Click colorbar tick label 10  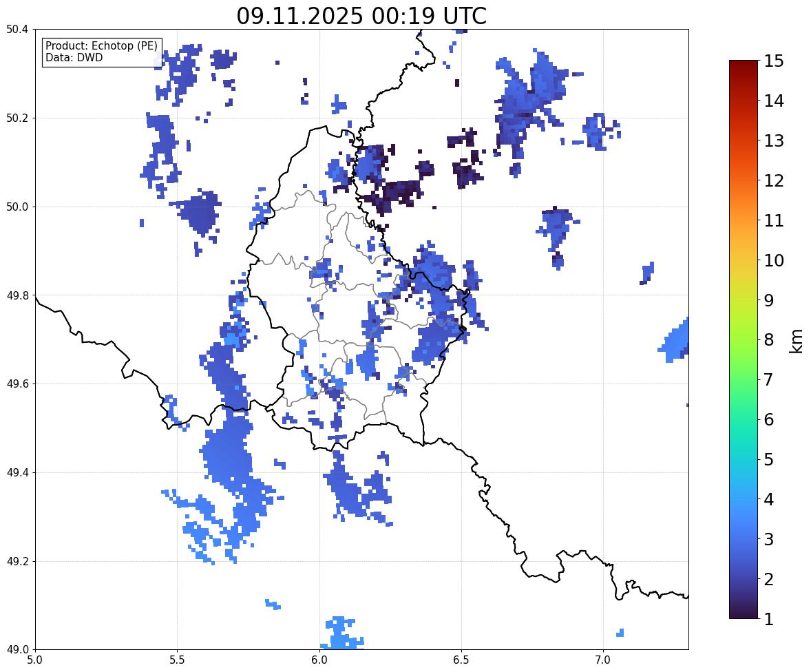click(774, 260)
